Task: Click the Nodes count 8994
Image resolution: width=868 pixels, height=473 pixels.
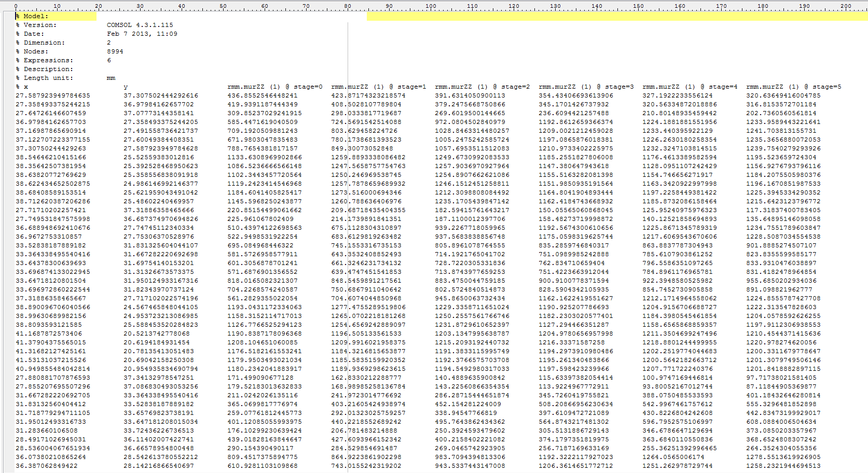Action: click(115, 51)
